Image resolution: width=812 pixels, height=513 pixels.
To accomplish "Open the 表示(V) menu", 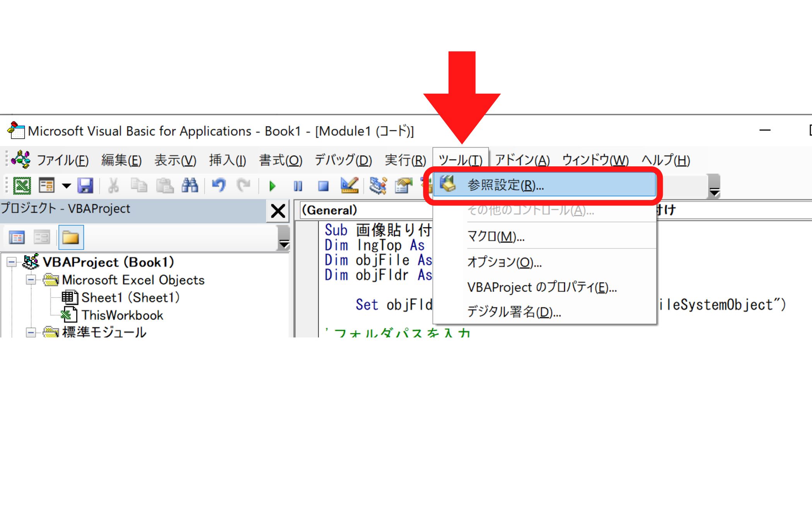I will tap(175, 160).
